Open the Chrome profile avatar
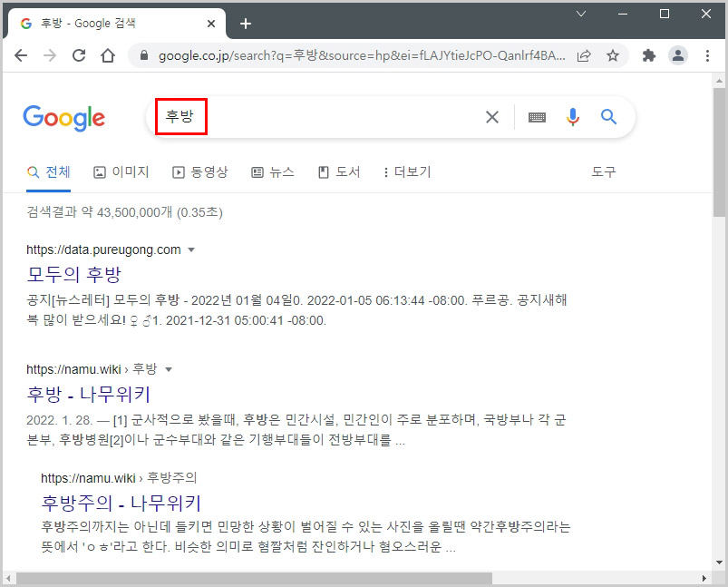This screenshot has width=728, height=587. [x=678, y=55]
